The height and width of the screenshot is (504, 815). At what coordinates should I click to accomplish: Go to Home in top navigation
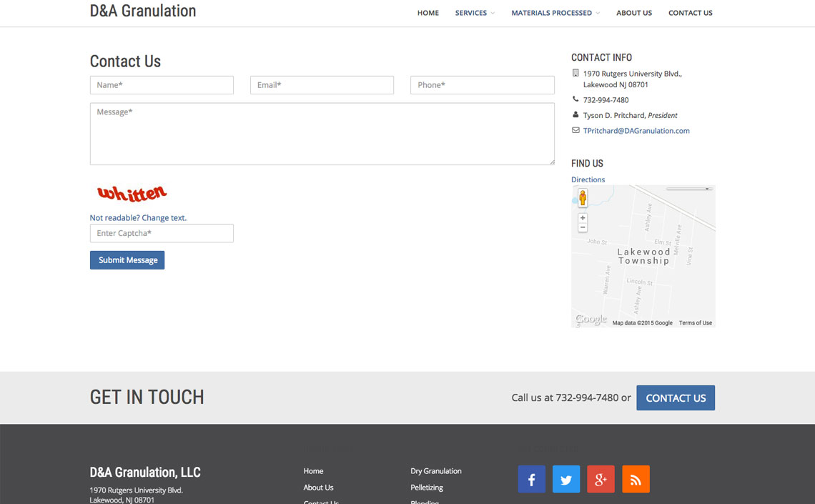(428, 13)
